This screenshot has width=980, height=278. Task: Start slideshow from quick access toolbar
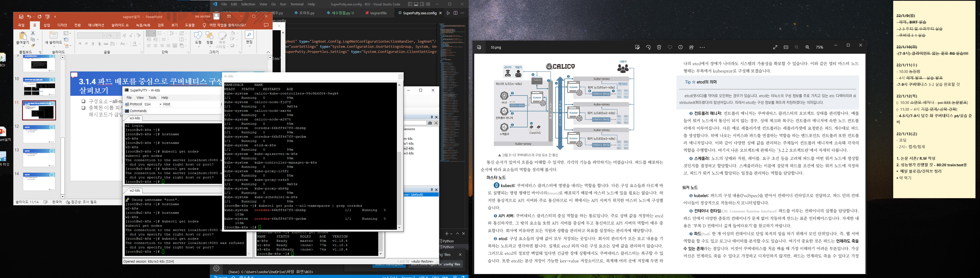pos(47,17)
